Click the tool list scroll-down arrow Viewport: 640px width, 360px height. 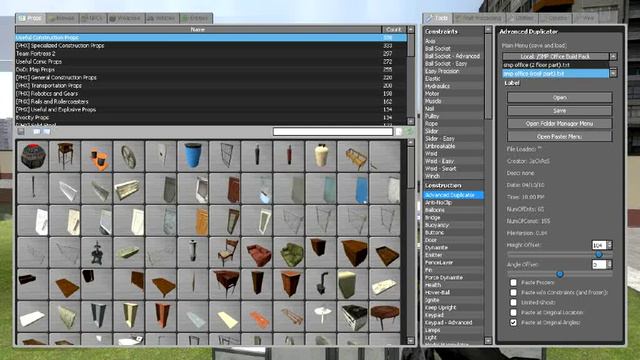click(488, 340)
